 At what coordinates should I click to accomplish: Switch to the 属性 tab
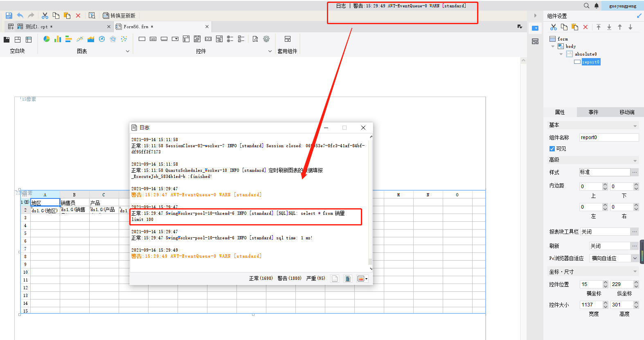[560, 112]
